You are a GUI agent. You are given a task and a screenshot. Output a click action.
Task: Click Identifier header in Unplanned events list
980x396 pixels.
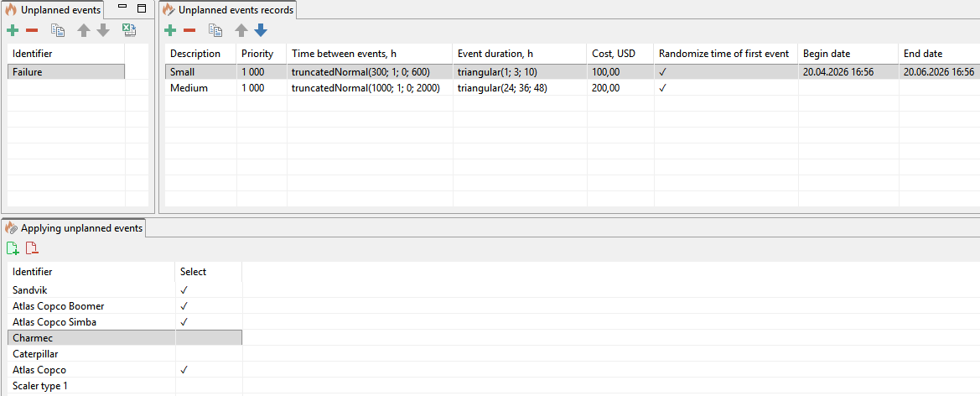[66, 54]
